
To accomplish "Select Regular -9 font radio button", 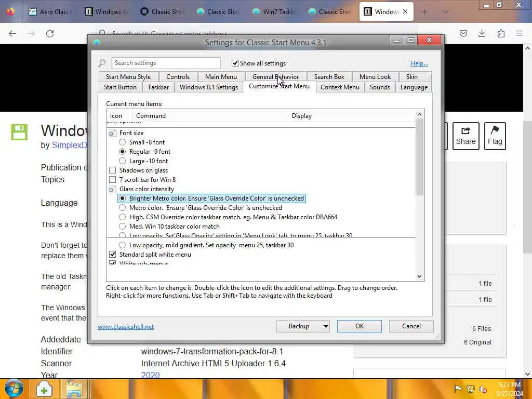I will tap(123, 152).
